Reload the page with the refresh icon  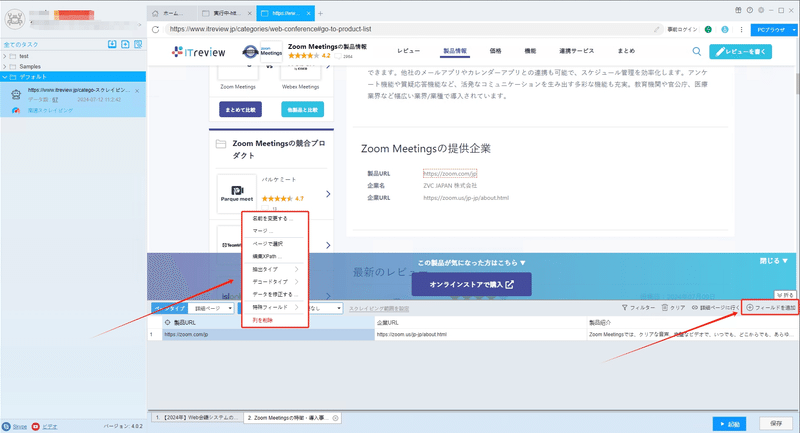156,30
